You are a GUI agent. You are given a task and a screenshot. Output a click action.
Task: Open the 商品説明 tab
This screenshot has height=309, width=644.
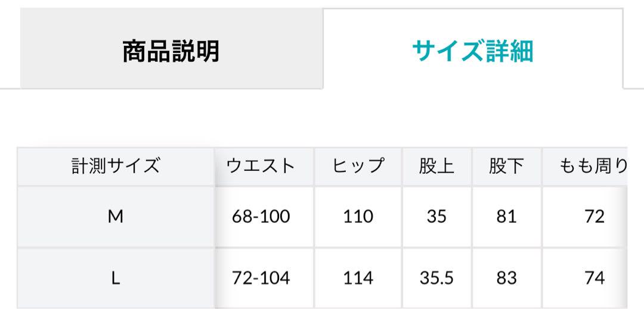[171, 48]
